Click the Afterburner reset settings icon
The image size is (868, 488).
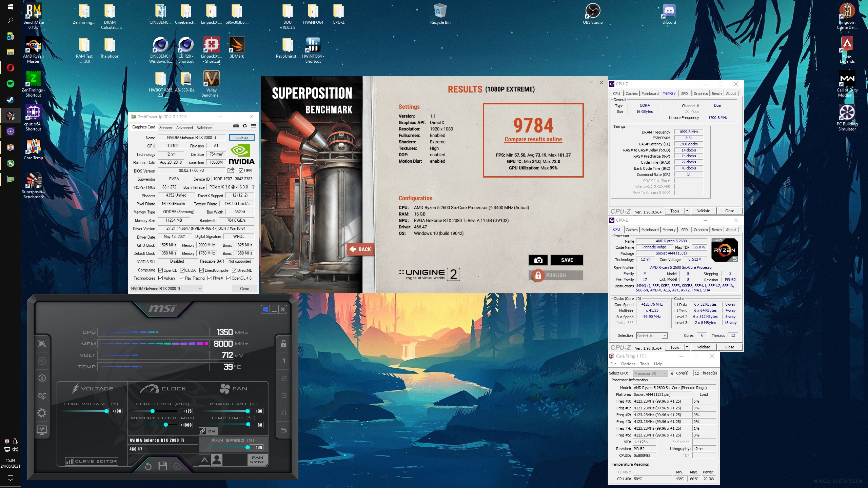point(148,467)
